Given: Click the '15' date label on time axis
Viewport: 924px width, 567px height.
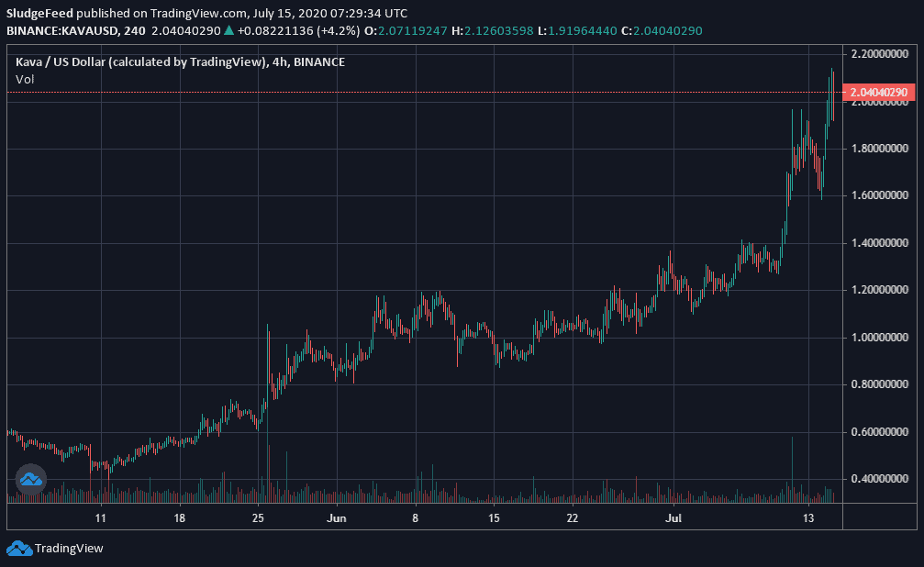Looking at the screenshot, I should [x=494, y=518].
